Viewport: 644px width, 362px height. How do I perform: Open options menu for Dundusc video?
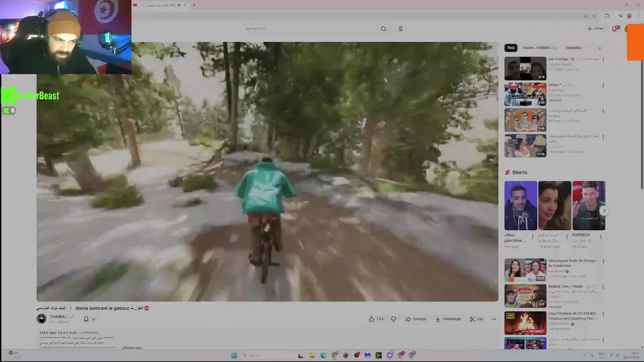[x=603, y=111]
